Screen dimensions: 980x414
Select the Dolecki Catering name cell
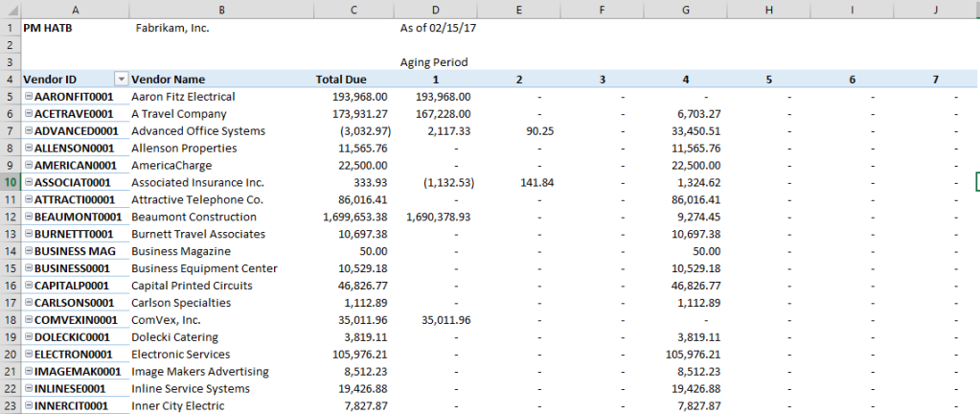coord(222,337)
